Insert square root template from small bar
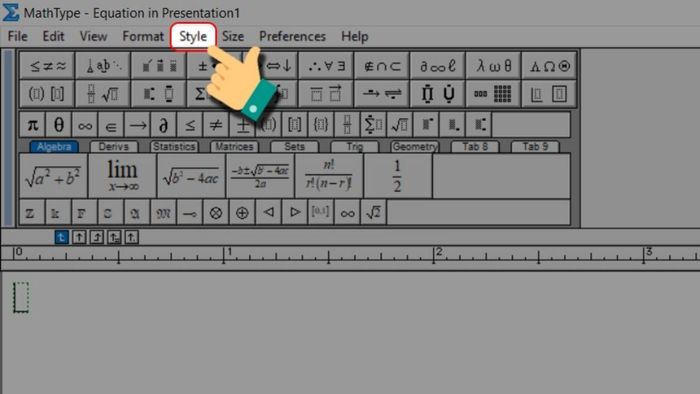Image resolution: width=700 pixels, height=394 pixels. coord(400,125)
